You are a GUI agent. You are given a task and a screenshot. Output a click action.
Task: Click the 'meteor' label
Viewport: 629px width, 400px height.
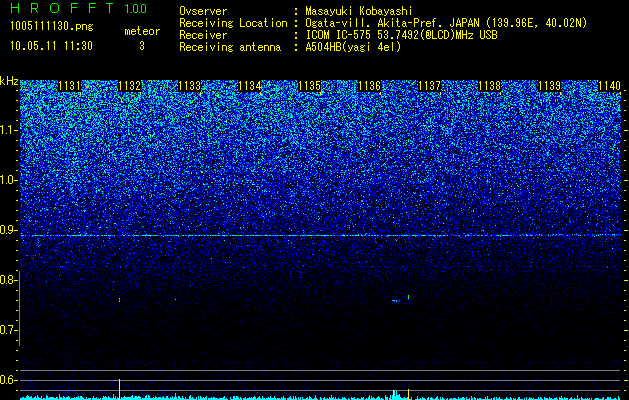[x=142, y=31]
